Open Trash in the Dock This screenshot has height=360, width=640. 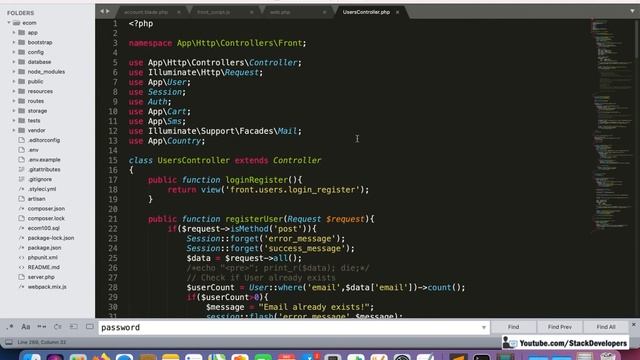click(608, 356)
